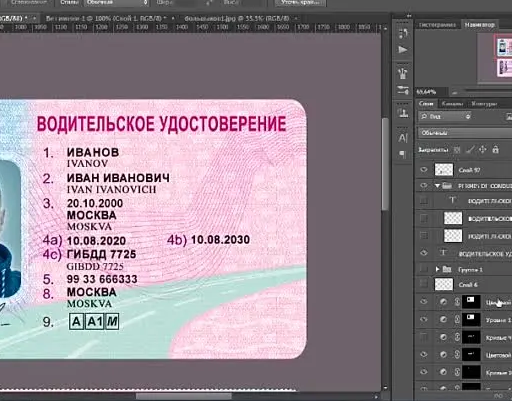Select the layer named Группа 1
The height and width of the screenshot is (401, 512).
pyautogui.click(x=470, y=269)
